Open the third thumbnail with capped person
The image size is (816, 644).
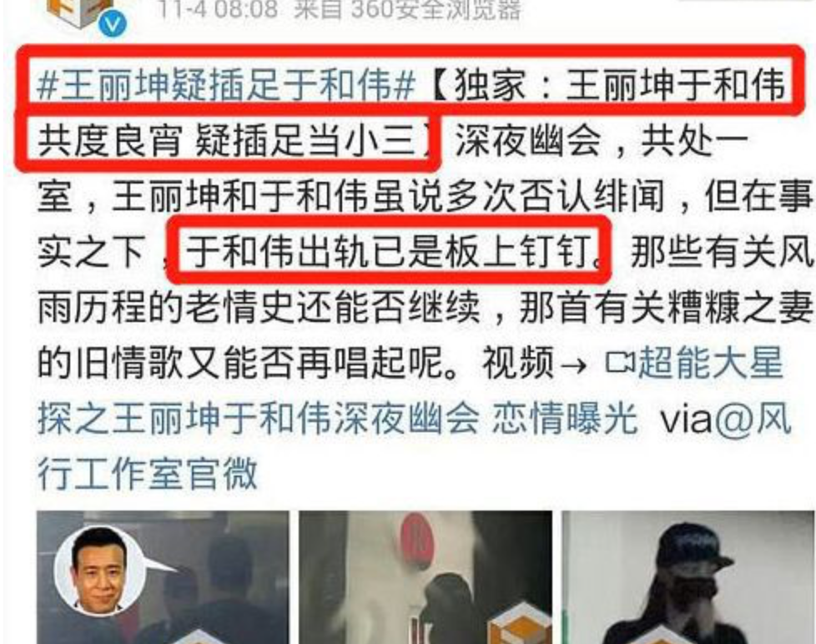coord(688,577)
